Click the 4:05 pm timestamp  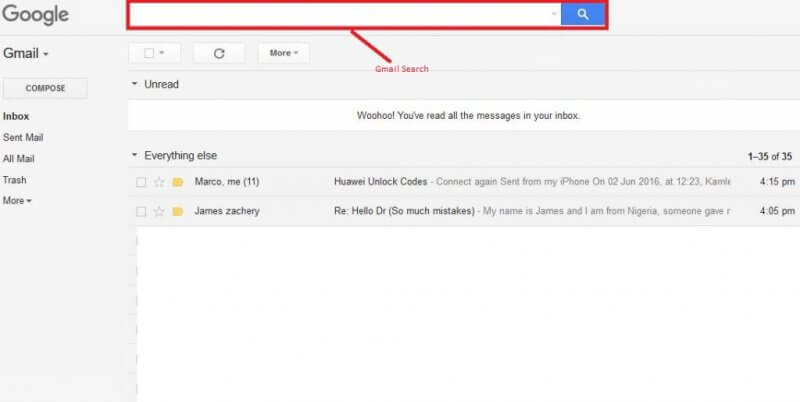(777, 211)
